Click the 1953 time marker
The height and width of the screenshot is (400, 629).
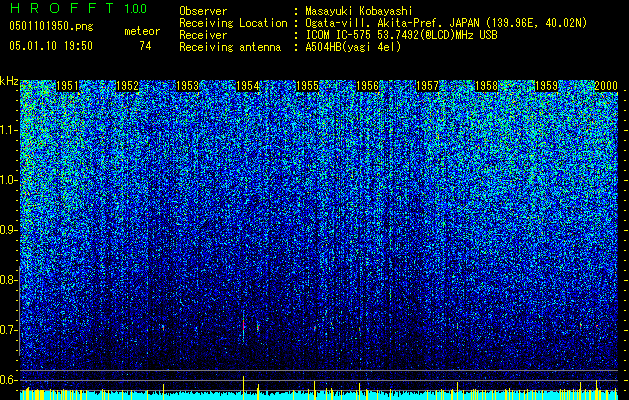187,86
